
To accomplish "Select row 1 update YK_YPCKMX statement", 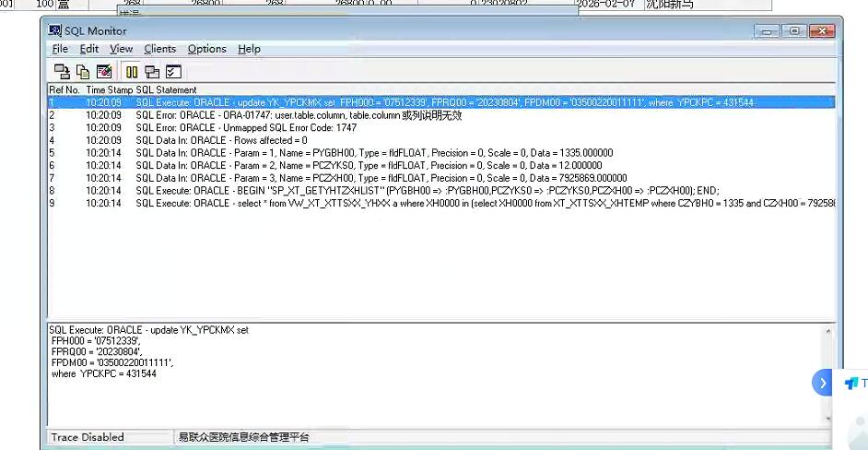I will coord(441,102).
